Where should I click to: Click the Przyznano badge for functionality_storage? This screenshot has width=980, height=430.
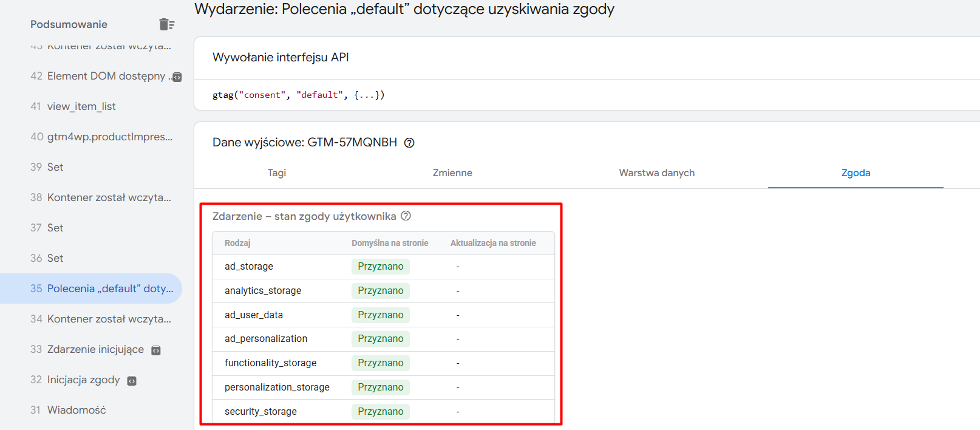[381, 363]
